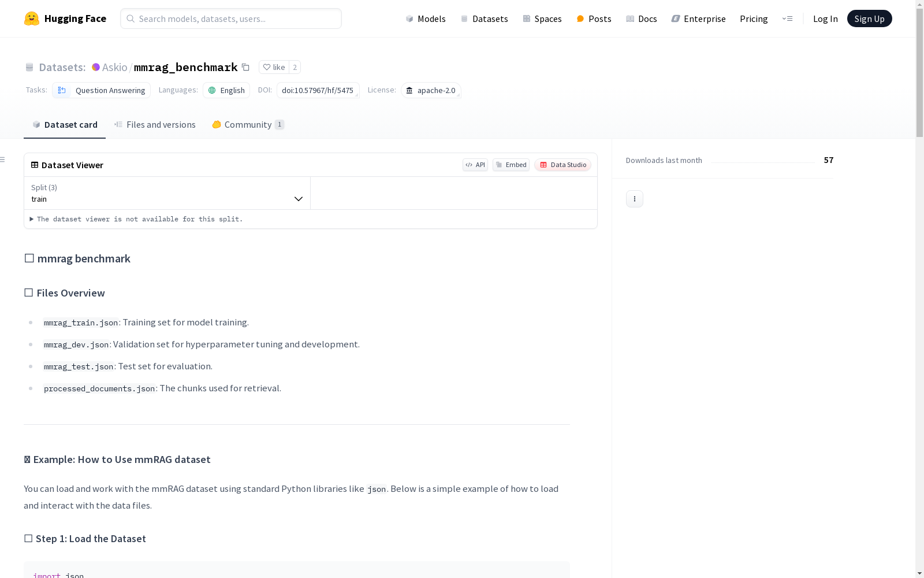Select the apache-2.0 license tag
The image size is (924, 578).
point(431,90)
